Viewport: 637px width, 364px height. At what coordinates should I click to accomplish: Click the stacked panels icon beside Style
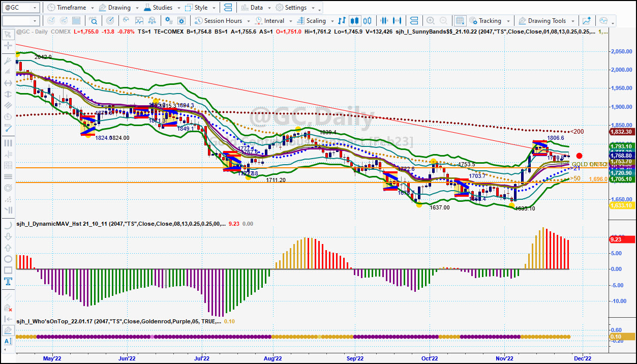(x=227, y=8)
